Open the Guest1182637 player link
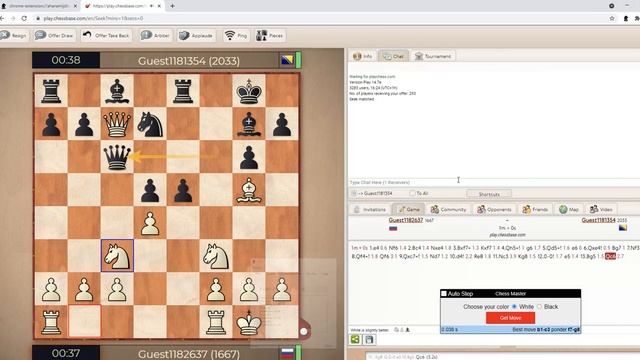Screen dimensions: 640x360 [x=406, y=220]
